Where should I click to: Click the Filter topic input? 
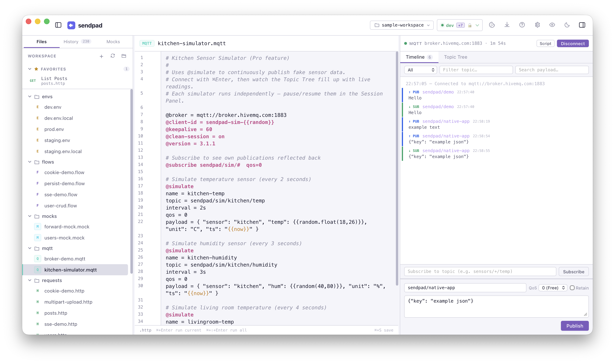(x=476, y=70)
